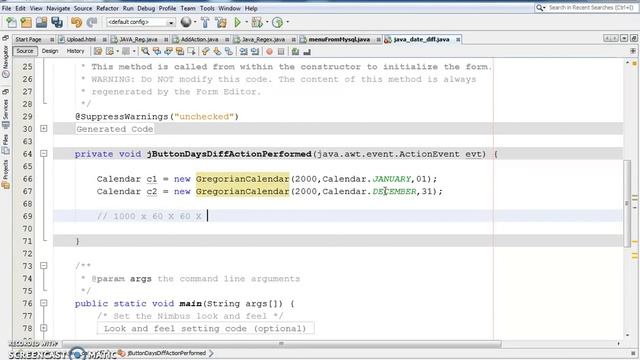This screenshot has width=640, height=360.
Task: Click the Find Next Occurrence icon
Action: click(x=168, y=51)
